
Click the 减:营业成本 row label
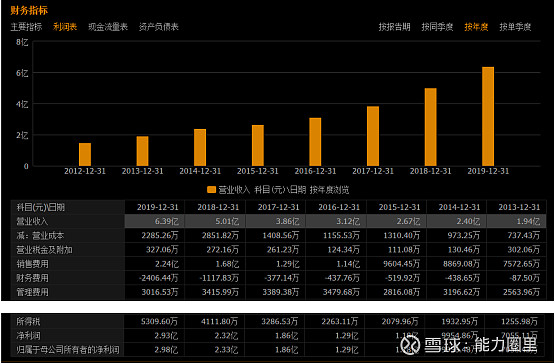click(x=40, y=236)
